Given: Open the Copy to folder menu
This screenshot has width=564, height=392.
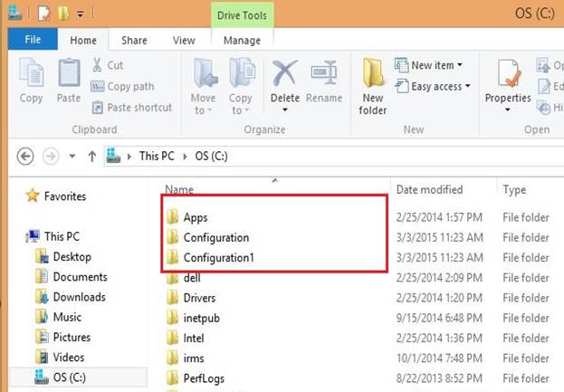Looking at the screenshot, I should click(x=241, y=86).
